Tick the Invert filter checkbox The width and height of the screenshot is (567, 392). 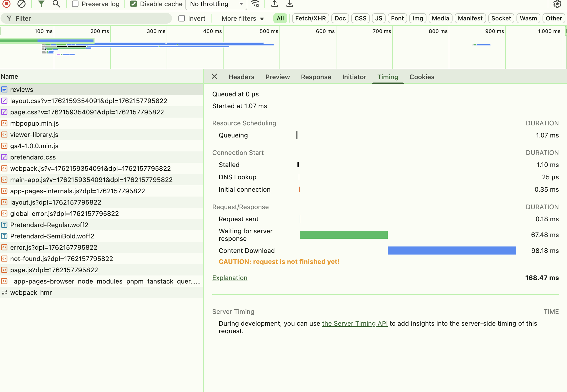click(182, 18)
